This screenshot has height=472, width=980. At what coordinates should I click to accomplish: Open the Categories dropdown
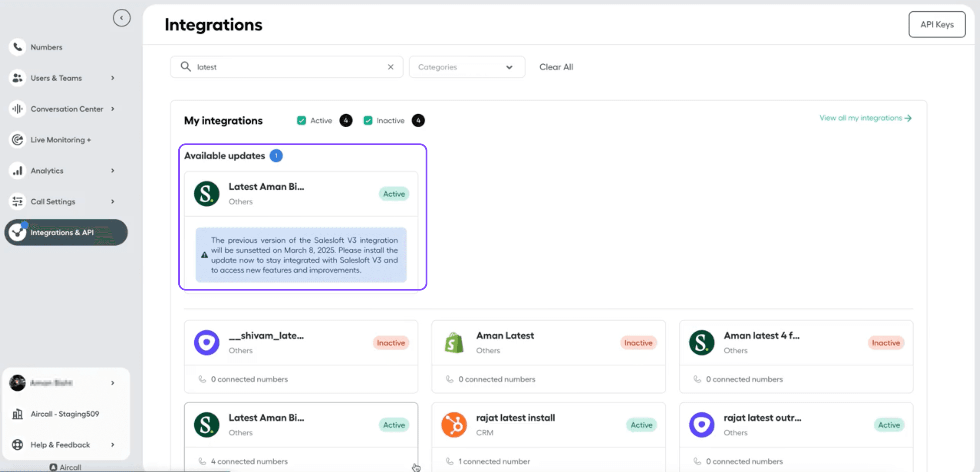click(467, 67)
